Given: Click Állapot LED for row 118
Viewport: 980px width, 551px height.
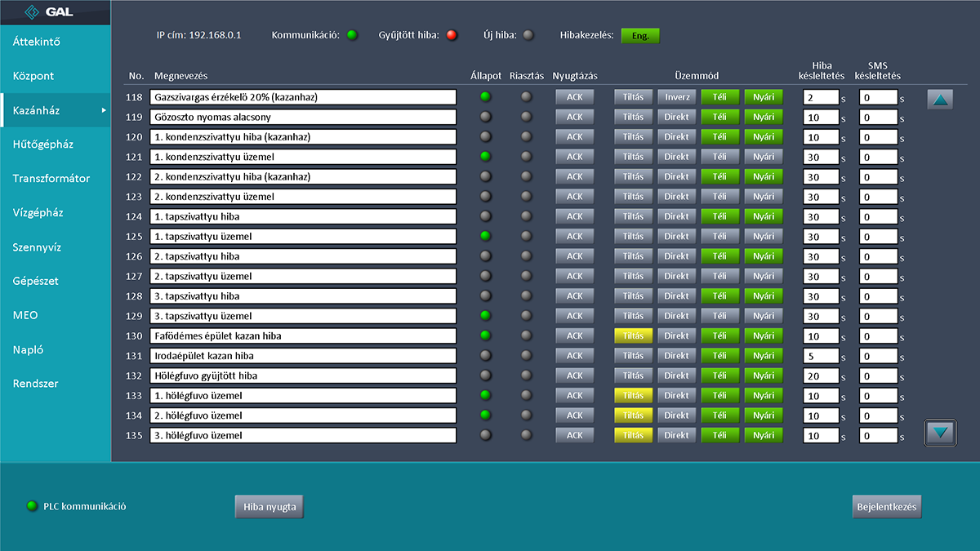Looking at the screenshot, I should point(486,97).
